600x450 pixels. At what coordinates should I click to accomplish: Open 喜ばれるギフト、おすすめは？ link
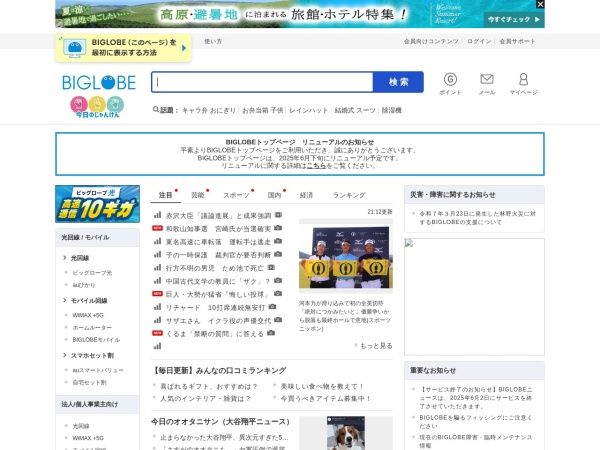tap(209, 386)
